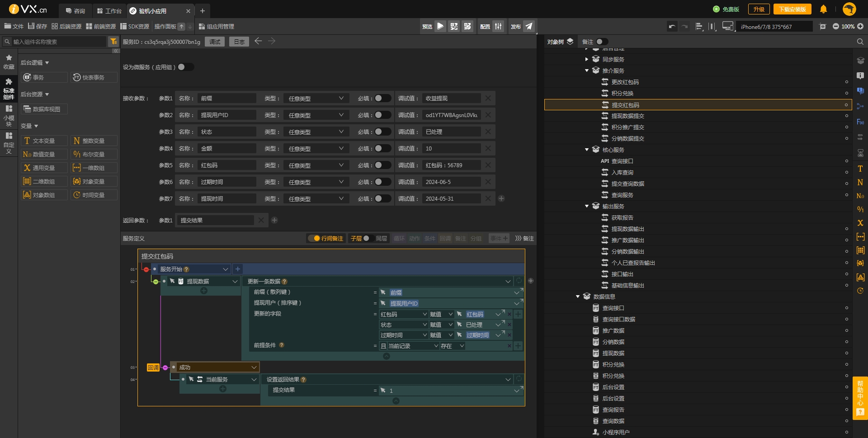Open type dropdown for parameter 过期时间
Screen dimensions: 868x438
pyautogui.click(x=316, y=182)
